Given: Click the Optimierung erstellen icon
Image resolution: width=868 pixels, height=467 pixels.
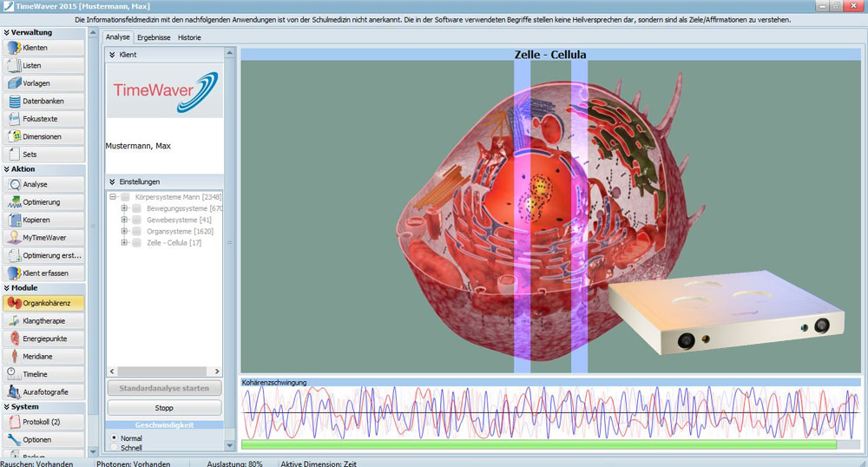Looking at the screenshot, I should (x=15, y=255).
